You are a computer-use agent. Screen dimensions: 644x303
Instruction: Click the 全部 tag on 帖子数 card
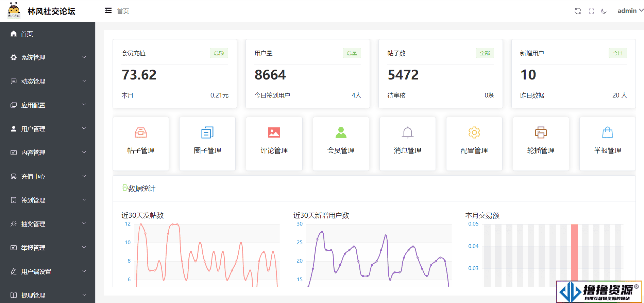coord(485,53)
